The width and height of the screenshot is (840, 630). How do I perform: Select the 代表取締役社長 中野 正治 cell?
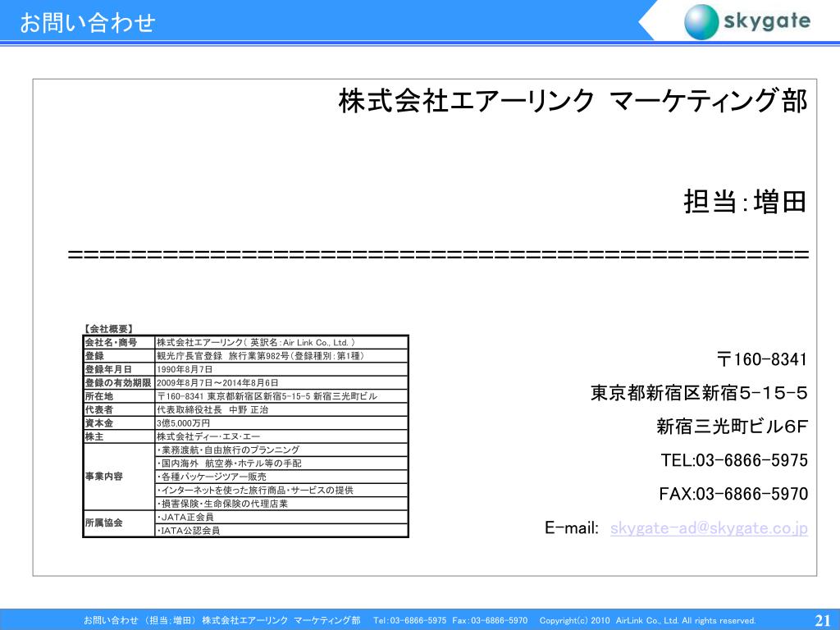click(282, 409)
